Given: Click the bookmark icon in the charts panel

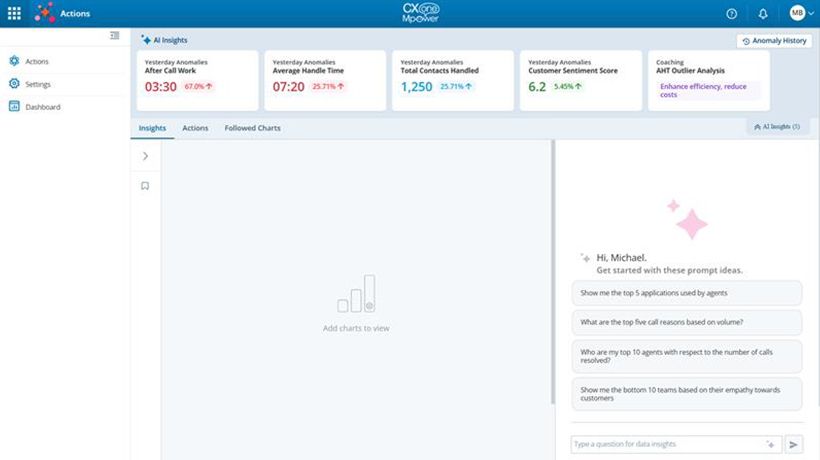Looking at the screenshot, I should pyautogui.click(x=145, y=185).
